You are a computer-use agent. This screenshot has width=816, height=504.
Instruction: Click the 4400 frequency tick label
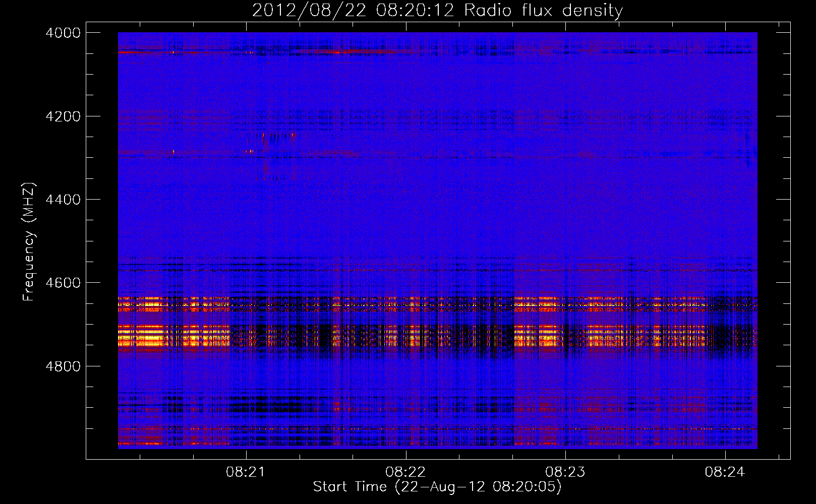click(x=63, y=200)
